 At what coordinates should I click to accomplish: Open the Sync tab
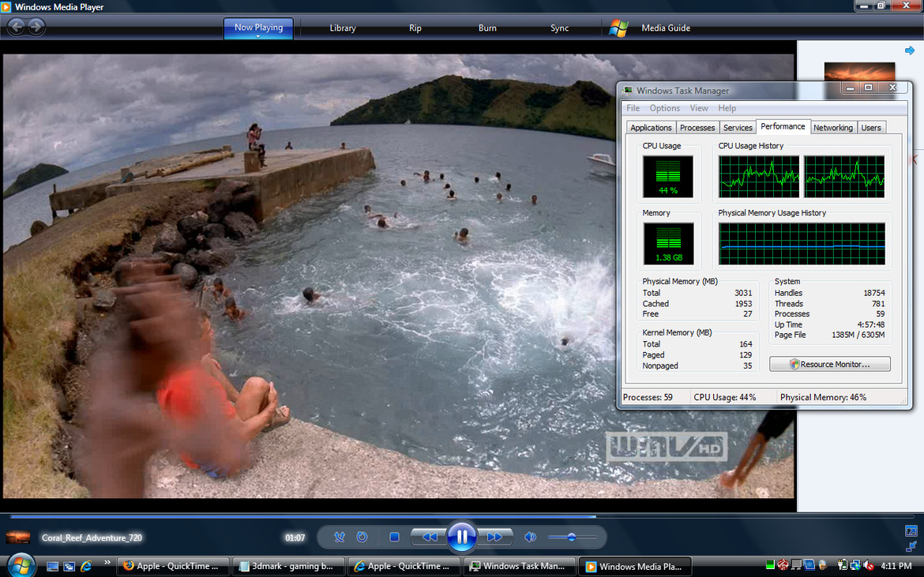pos(559,28)
